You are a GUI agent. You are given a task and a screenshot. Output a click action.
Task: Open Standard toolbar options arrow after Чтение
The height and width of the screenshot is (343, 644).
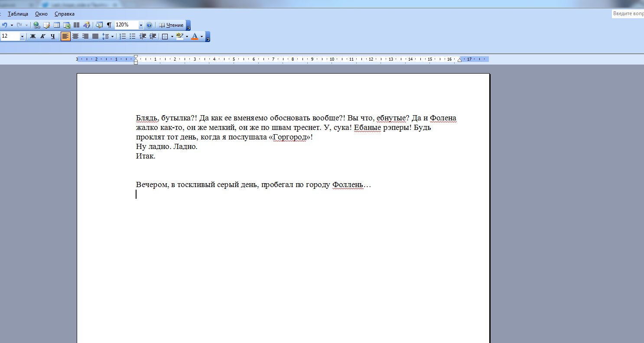[x=188, y=25]
